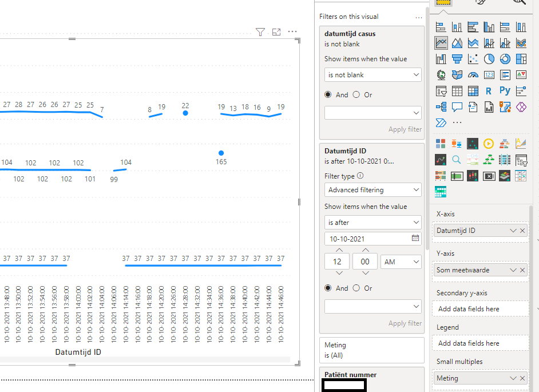Open Filters on this visual options ellipsis
Image resolution: width=539 pixels, height=392 pixels.
point(418,17)
